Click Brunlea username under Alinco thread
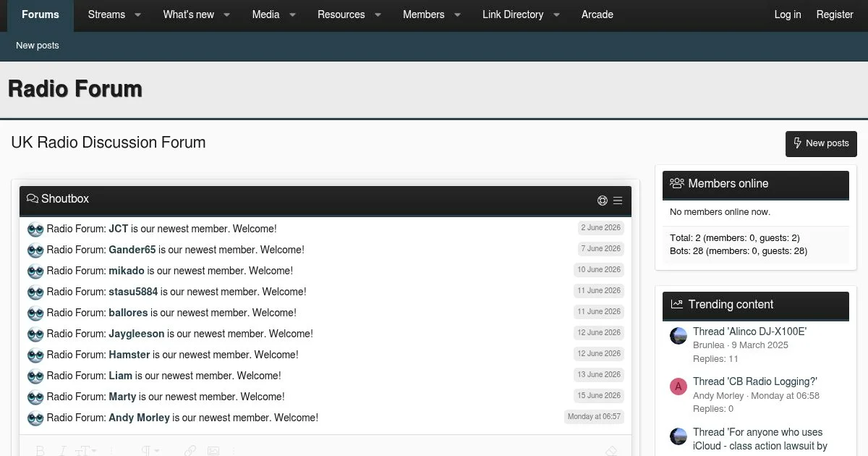The height and width of the screenshot is (456, 868). click(709, 345)
